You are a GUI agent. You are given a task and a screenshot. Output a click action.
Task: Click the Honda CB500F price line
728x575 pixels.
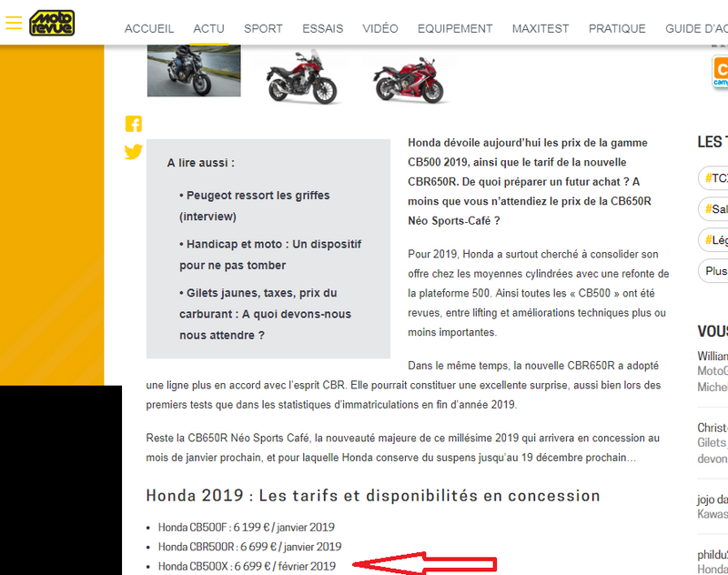(246, 527)
